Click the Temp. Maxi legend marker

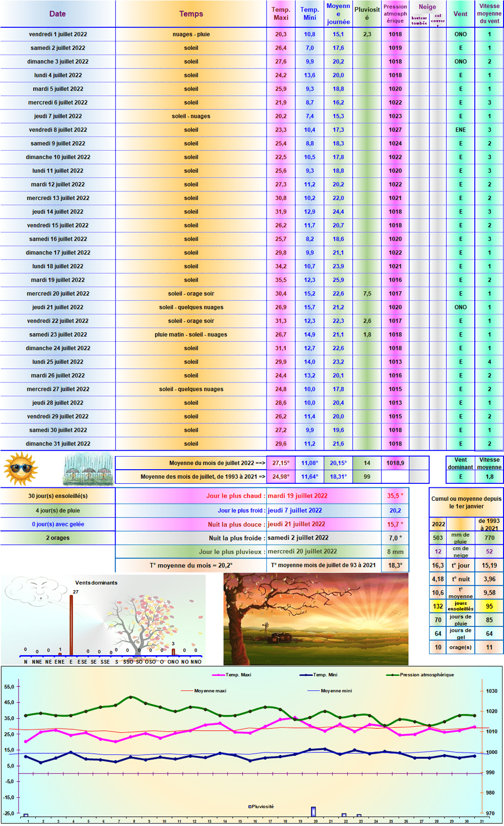pyautogui.click(x=218, y=675)
